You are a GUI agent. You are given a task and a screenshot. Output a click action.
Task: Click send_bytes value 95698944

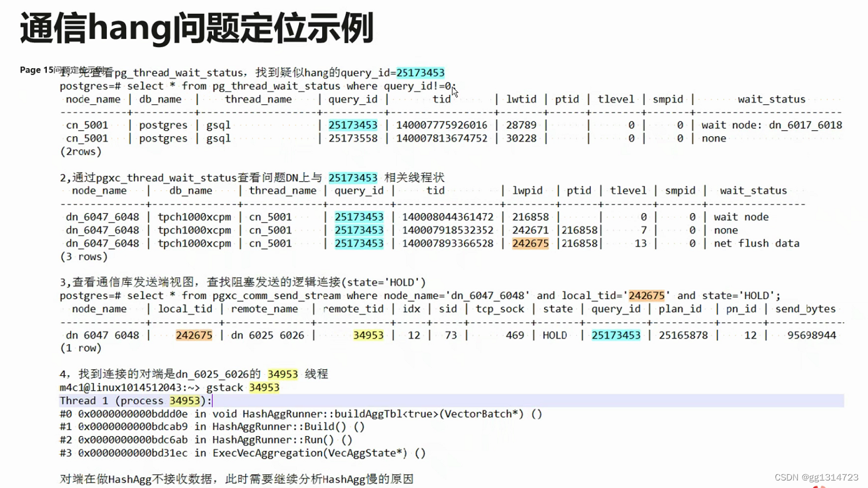click(x=812, y=335)
